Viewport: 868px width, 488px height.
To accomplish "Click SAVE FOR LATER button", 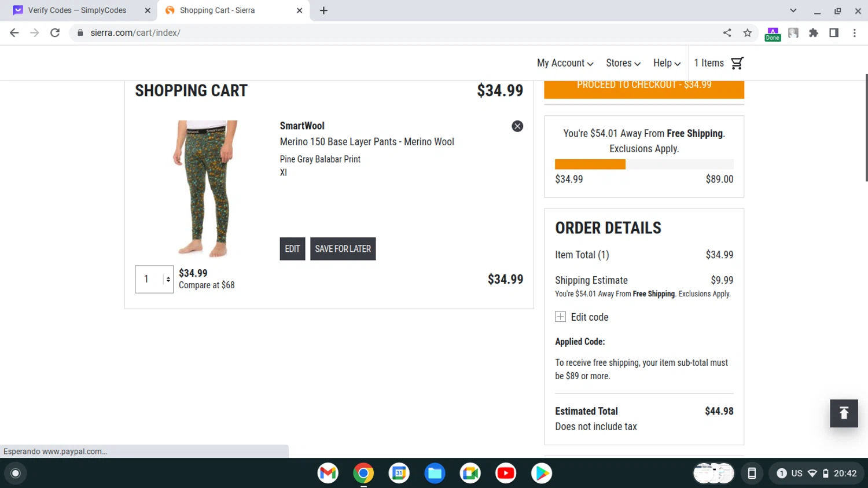I will 343,249.
